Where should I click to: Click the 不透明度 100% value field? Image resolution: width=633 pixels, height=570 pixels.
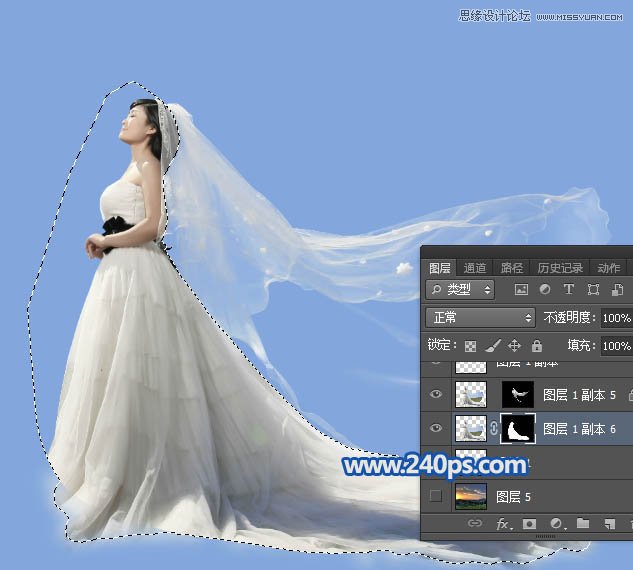tap(616, 318)
